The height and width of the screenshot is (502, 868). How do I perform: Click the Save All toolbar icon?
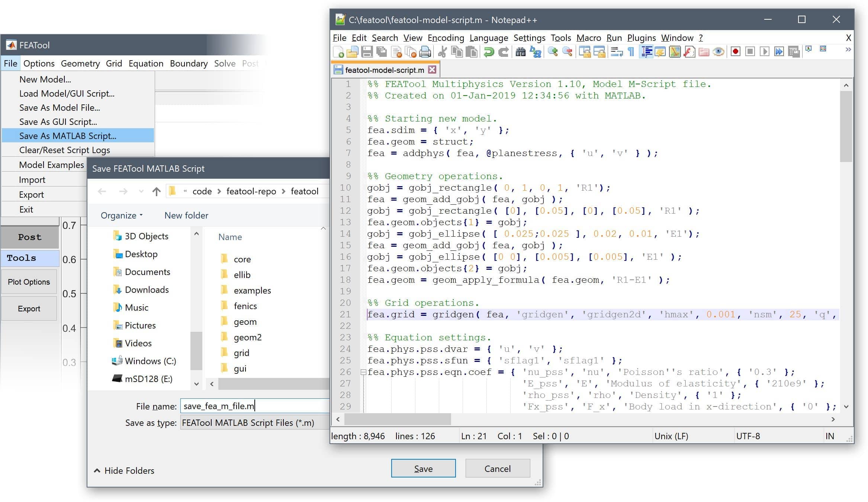pyautogui.click(x=382, y=52)
